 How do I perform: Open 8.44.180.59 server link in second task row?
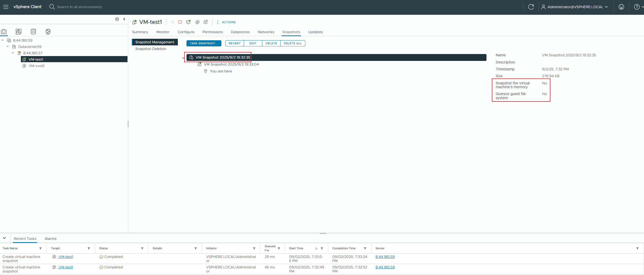point(385,267)
